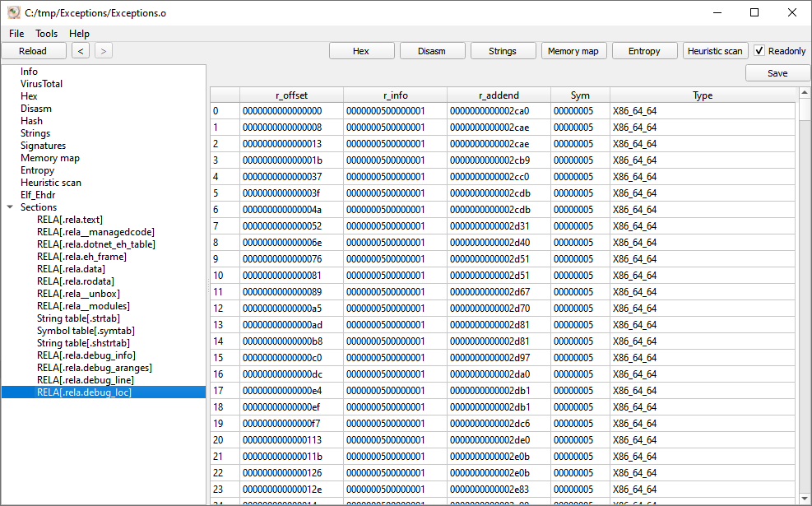
Task: Run the Heuristic scan
Action: [715, 50]
